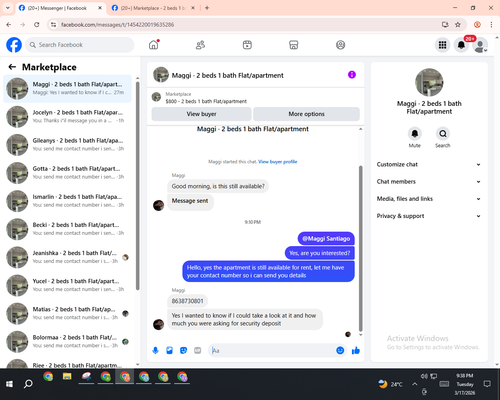Screen dimensions: 500x400
Task: Open Maggi conversation in chat list
Action: [67, 89]
